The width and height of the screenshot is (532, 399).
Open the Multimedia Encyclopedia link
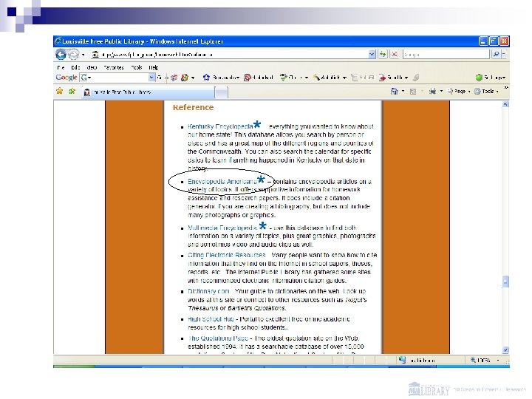[222, 228]
